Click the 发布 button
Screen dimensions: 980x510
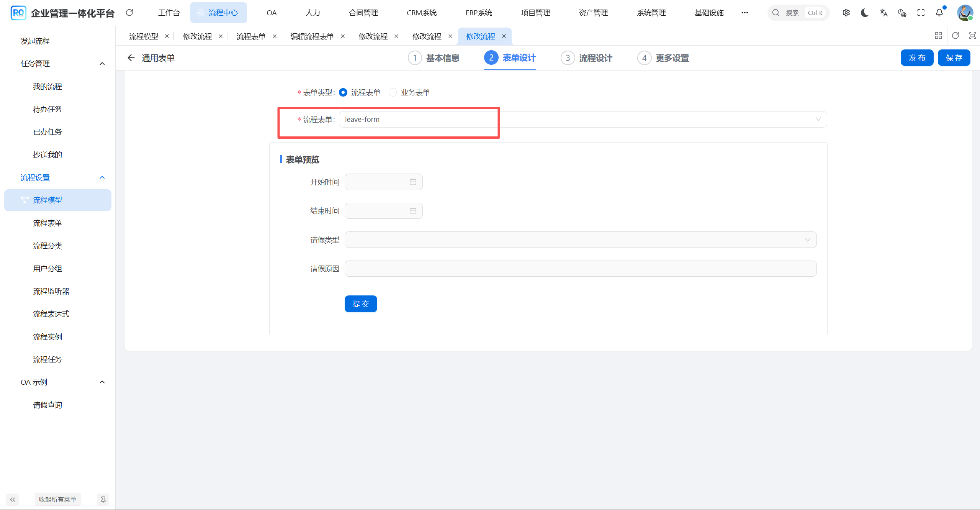click(x=917, y=57)
